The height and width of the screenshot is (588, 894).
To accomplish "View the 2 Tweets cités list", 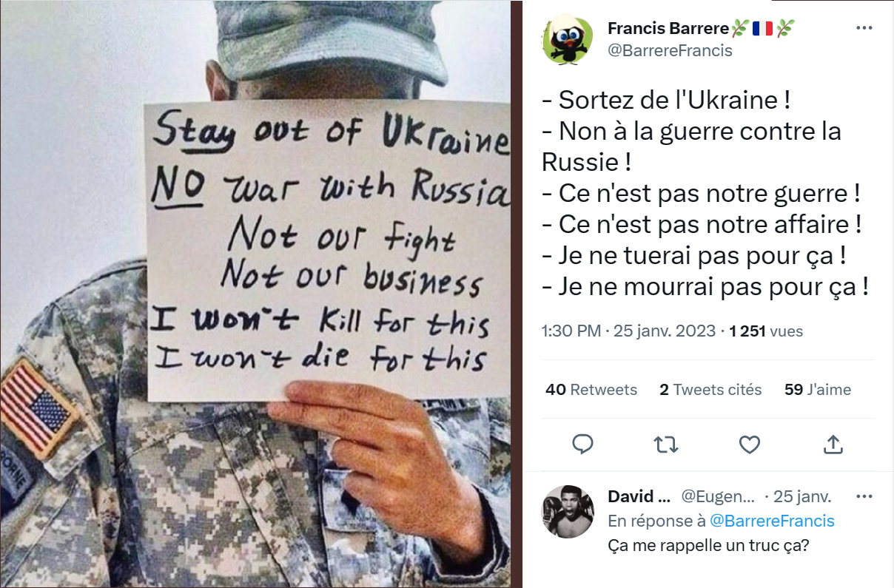I will 710,390.
